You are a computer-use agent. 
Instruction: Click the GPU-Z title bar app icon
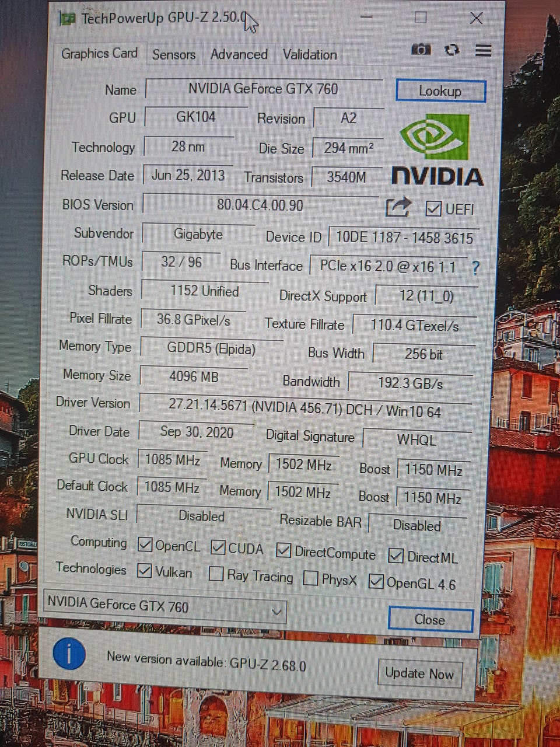click(x=68, y=19)
